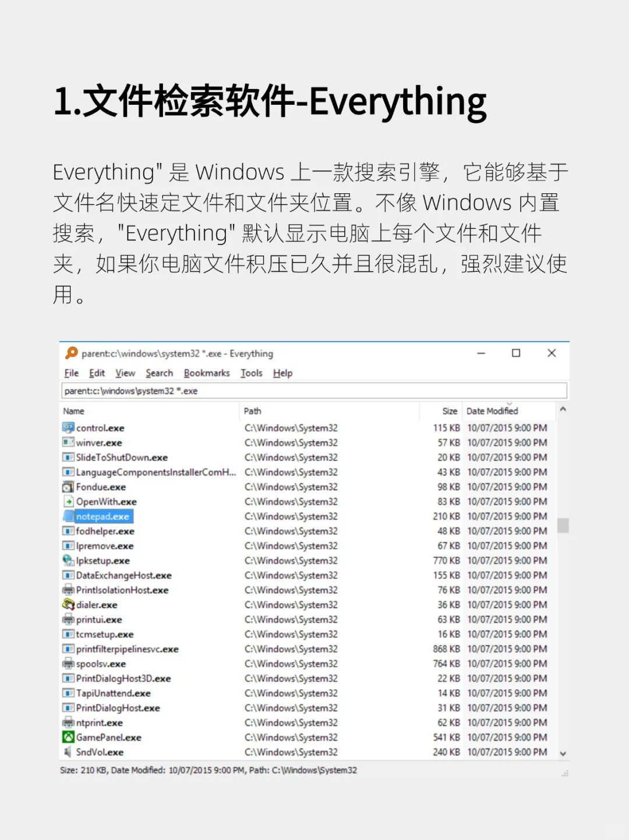This screenshot has height=840, width=629.
Task: Select the lpksetup.exe file name
Action: click(x=103, y=561)
